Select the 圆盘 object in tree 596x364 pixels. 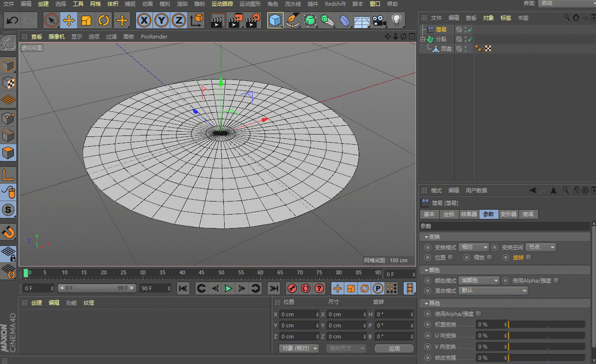[x=446, y=49]
